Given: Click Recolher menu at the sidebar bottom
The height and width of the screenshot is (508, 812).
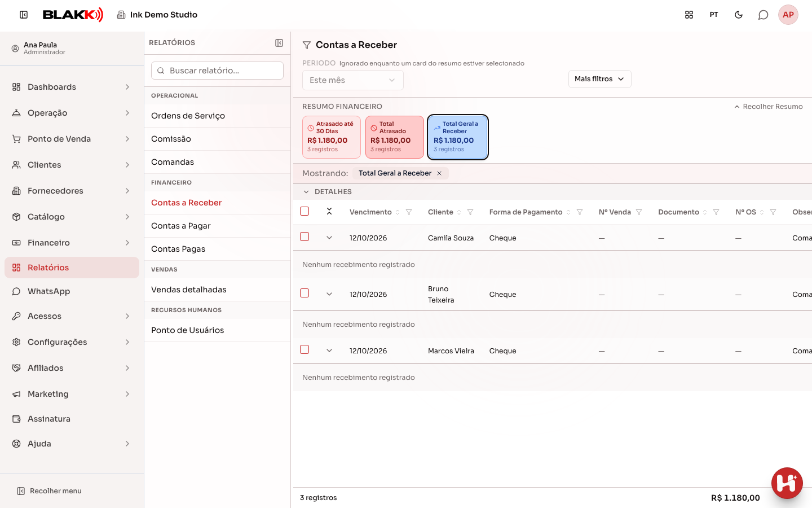Looking at the screenshot, I should [x=49, y=491].
